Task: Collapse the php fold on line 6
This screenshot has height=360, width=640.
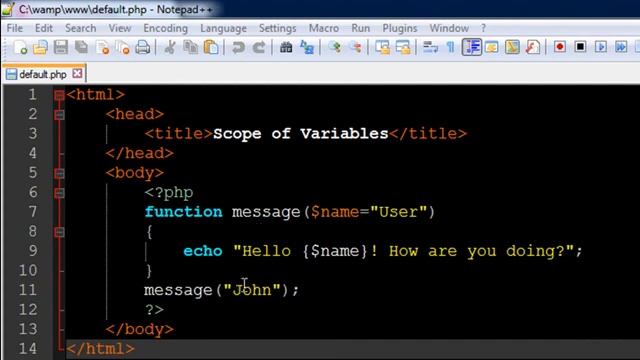Action: [x=59, y=193]
